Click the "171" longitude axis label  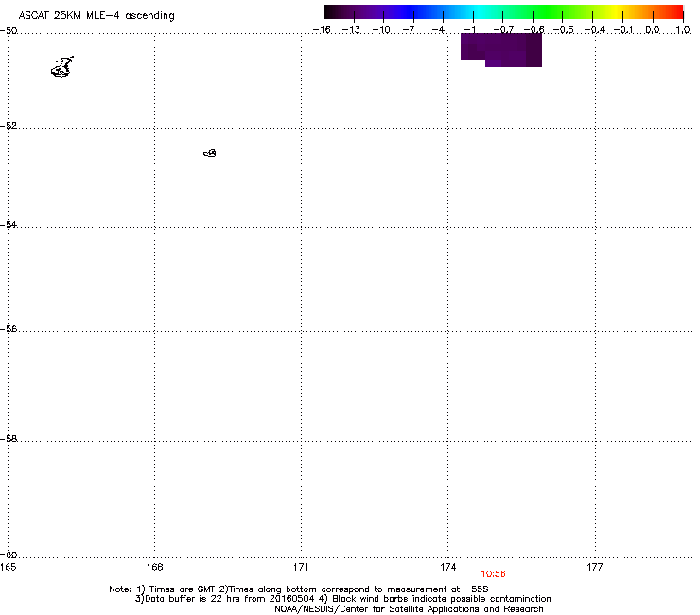[x=301, y=567]
